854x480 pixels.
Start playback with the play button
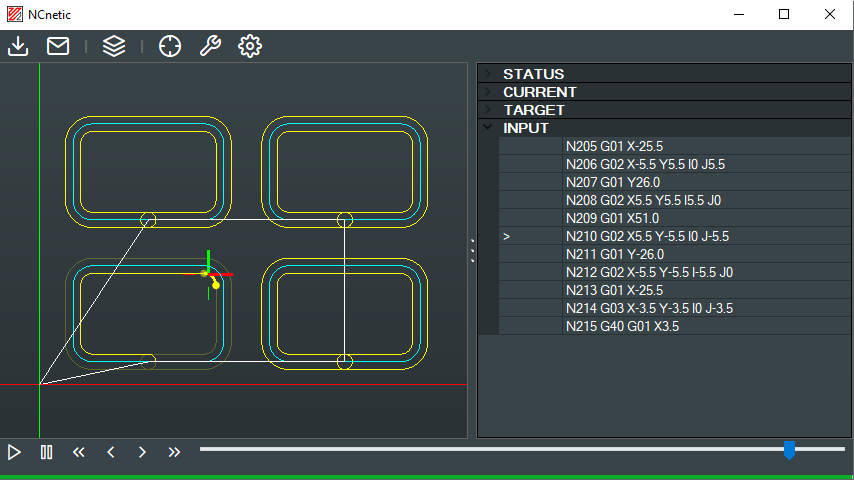14,452
